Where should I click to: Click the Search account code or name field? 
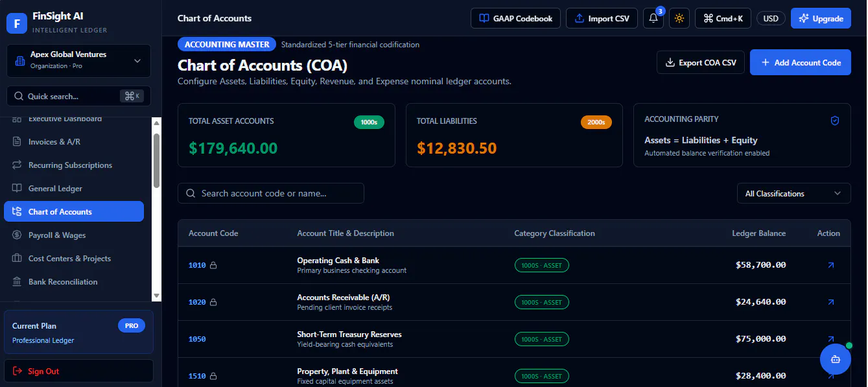[x=271, y=193]
